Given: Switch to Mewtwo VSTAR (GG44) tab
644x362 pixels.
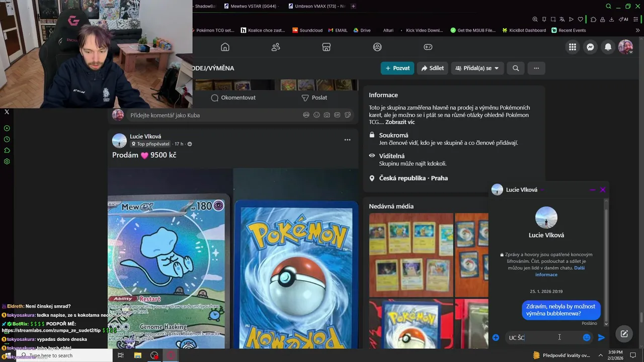Looking at the screenshot, I should coord(251,6).
